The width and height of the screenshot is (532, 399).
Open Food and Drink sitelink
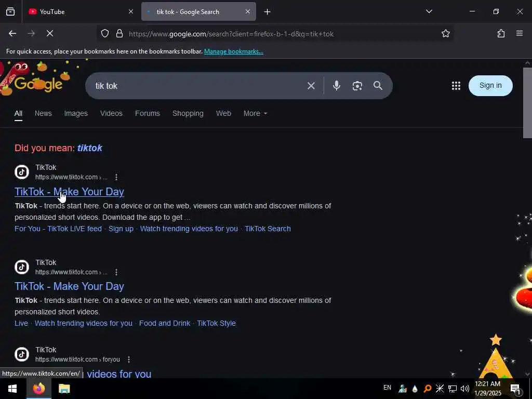(165, 323)
